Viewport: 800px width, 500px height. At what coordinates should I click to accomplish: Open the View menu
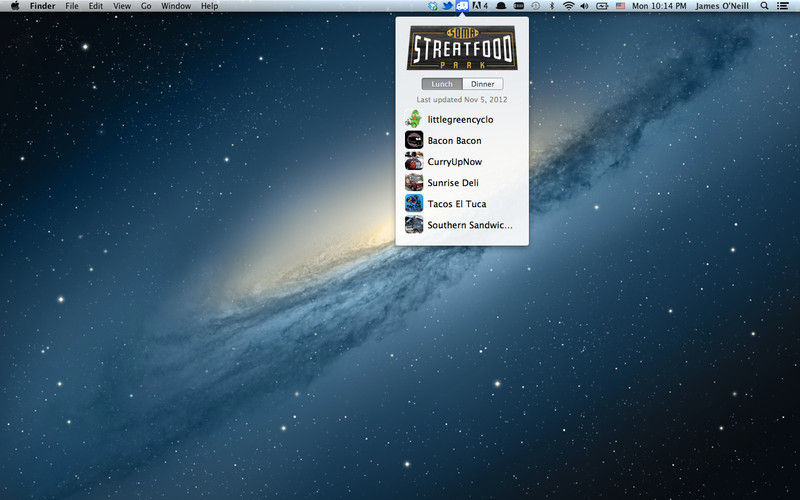[x=122, y=6]
